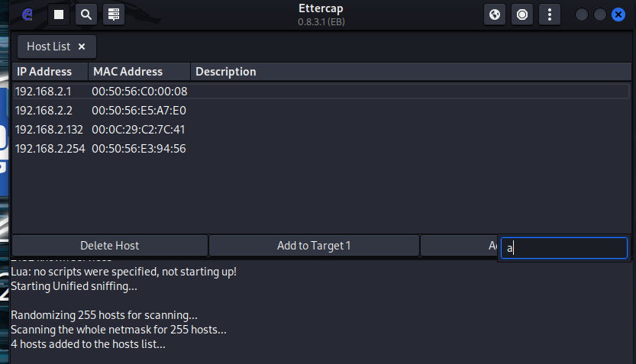The image size is (636, 364).
Task: Click the Description column header
Action: tap(226, 72)
